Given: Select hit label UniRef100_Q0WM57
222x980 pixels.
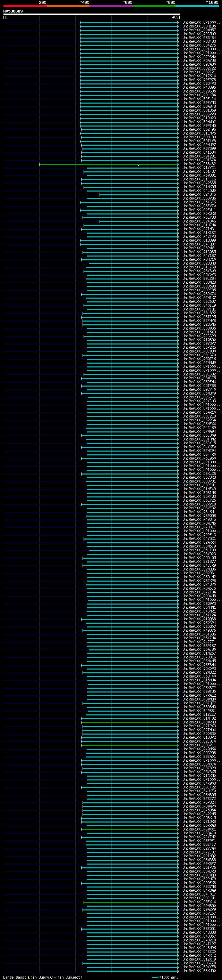Looking at the screenshot, I should pyautogui.click(x=199, y=30).
